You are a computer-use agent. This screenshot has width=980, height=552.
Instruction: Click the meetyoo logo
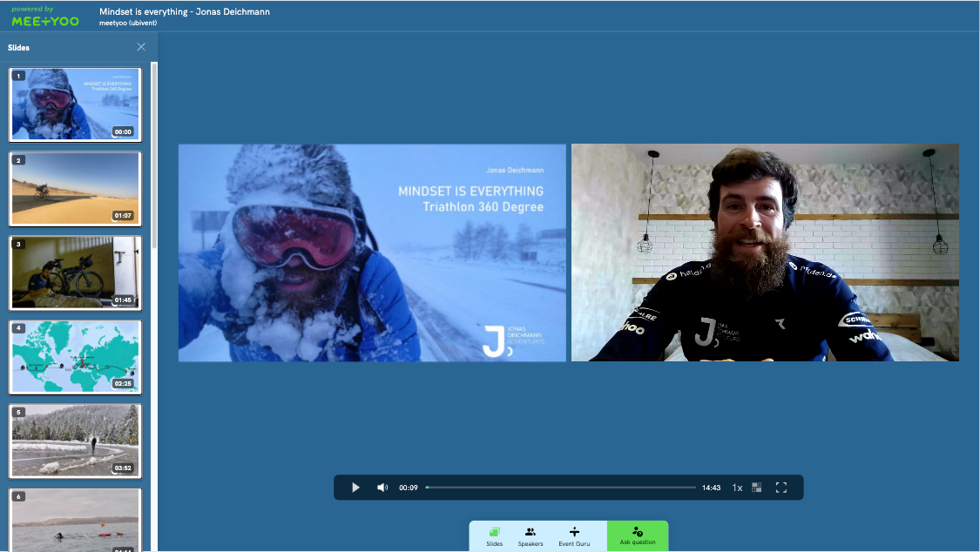tap(45, 17)
